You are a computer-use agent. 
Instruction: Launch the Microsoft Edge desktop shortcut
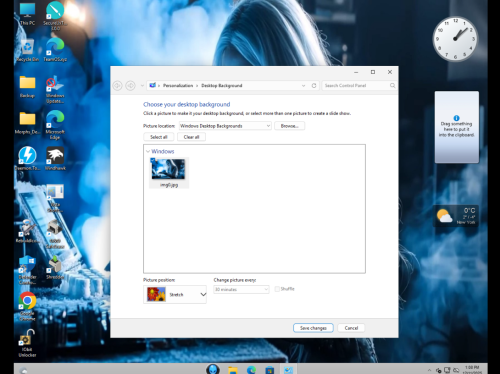[x=55, y=125]
